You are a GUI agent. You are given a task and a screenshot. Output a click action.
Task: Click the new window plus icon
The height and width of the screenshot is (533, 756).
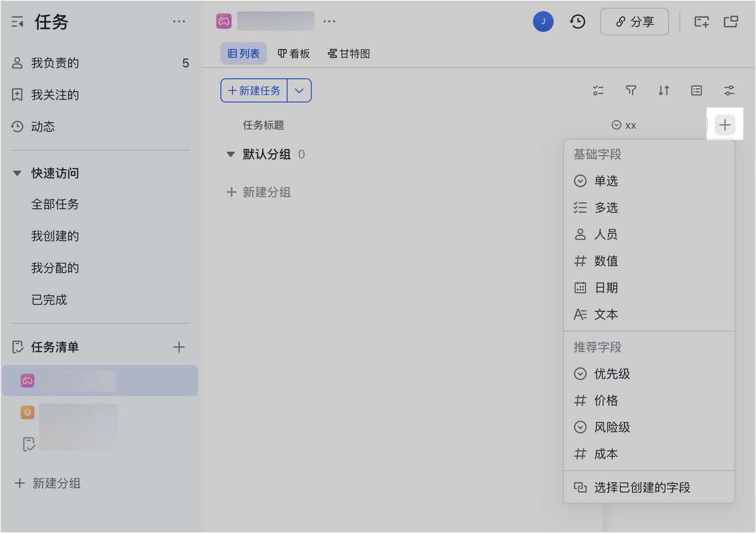pos(702,22)
